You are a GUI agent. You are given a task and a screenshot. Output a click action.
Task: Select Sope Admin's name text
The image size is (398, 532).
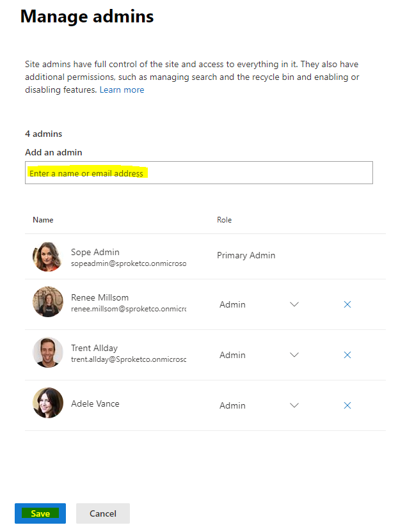95,252
